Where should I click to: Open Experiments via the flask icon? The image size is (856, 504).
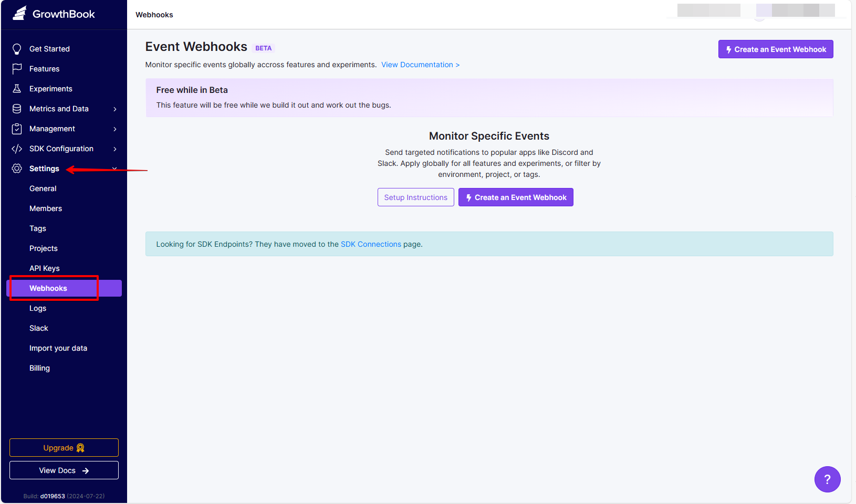(x=17, y=88)
